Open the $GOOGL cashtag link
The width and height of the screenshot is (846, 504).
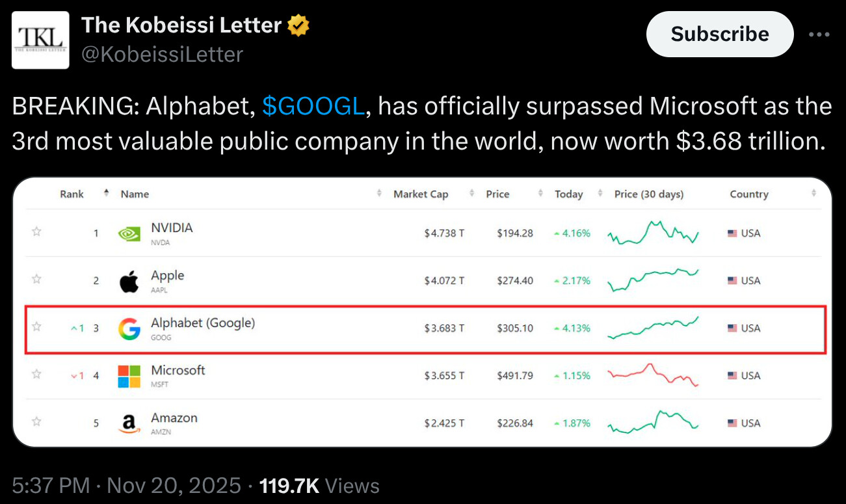click(x=313, y=106)
